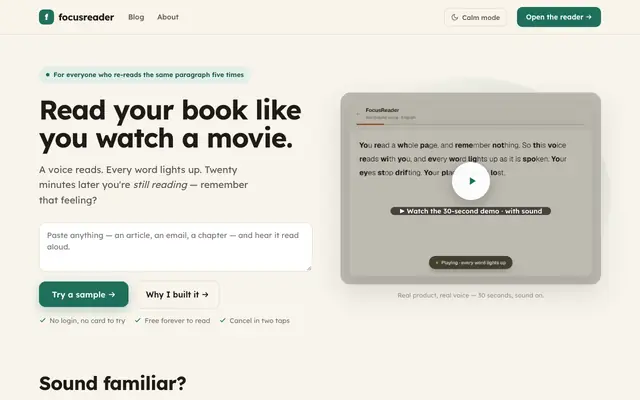Image resolution: width=640 pixels, height=400 pixels.
Task: Click the FocusReader title in demo preview
Action: pos(382,110)
